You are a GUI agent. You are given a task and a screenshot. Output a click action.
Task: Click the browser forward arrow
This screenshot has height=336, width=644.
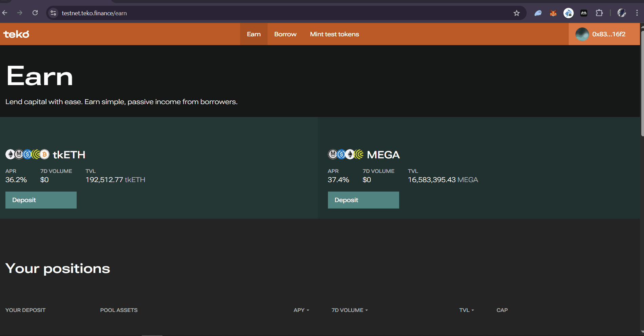pyautogui.click(x=20, y=13)
